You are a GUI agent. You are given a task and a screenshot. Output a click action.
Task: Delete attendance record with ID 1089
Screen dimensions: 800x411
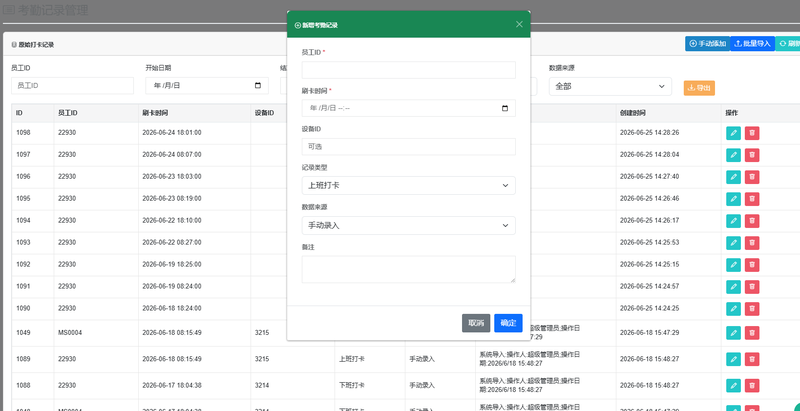click(x=752, y=359)
